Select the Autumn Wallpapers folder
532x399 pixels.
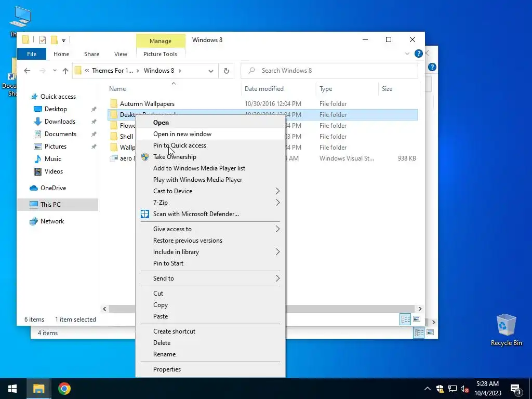click(147, 104)
